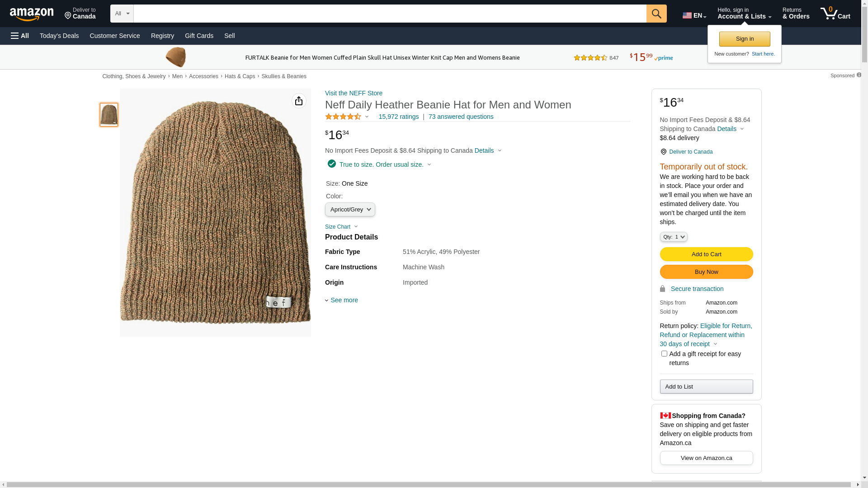Open Today's Deals in the nav bar
The image size is (868, 488).
[x=59, y=36]
